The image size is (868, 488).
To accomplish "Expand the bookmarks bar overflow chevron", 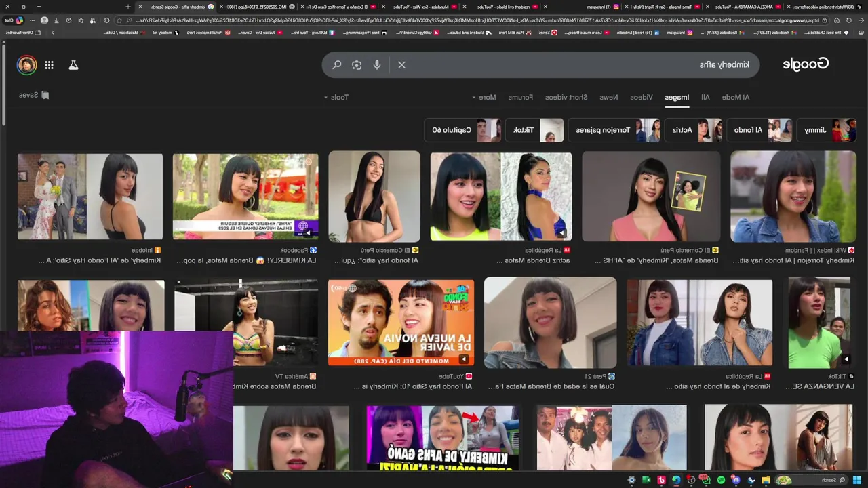I will coord(52,33).
